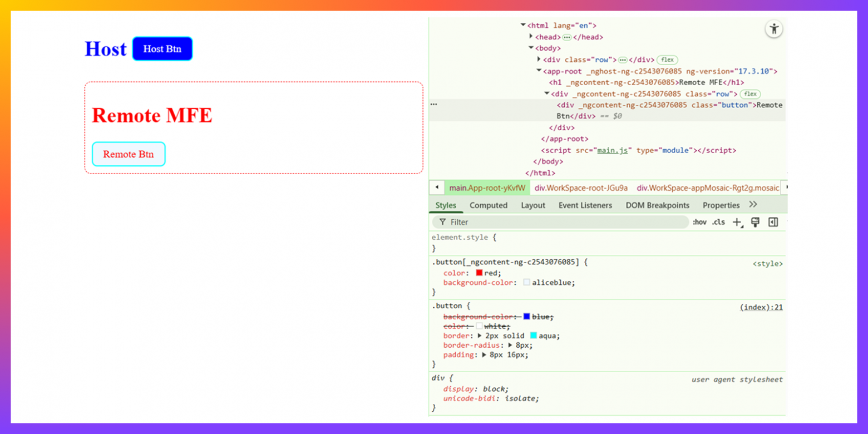
Task: Toggle the :hov element state panel
Action: pos(699,223)
